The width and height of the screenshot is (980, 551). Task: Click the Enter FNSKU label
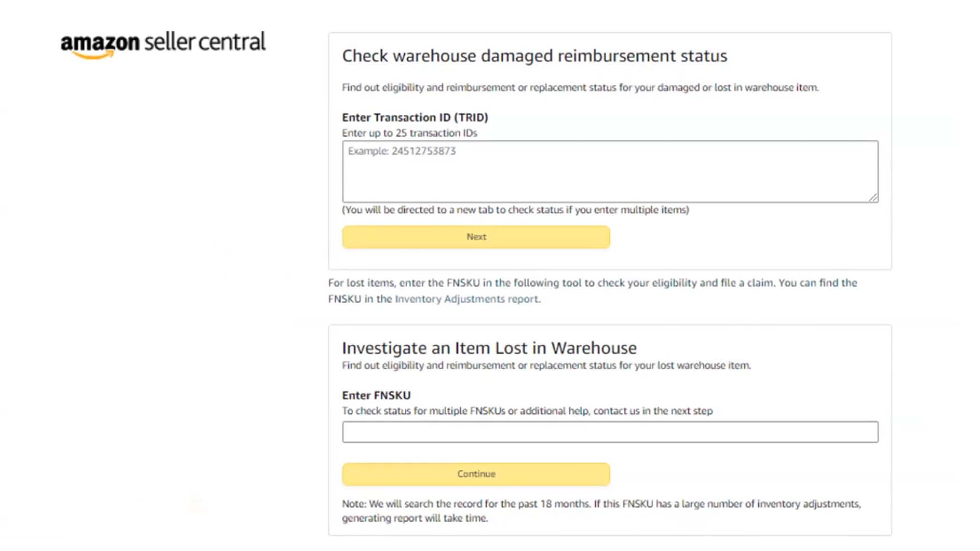click(376, 394)
